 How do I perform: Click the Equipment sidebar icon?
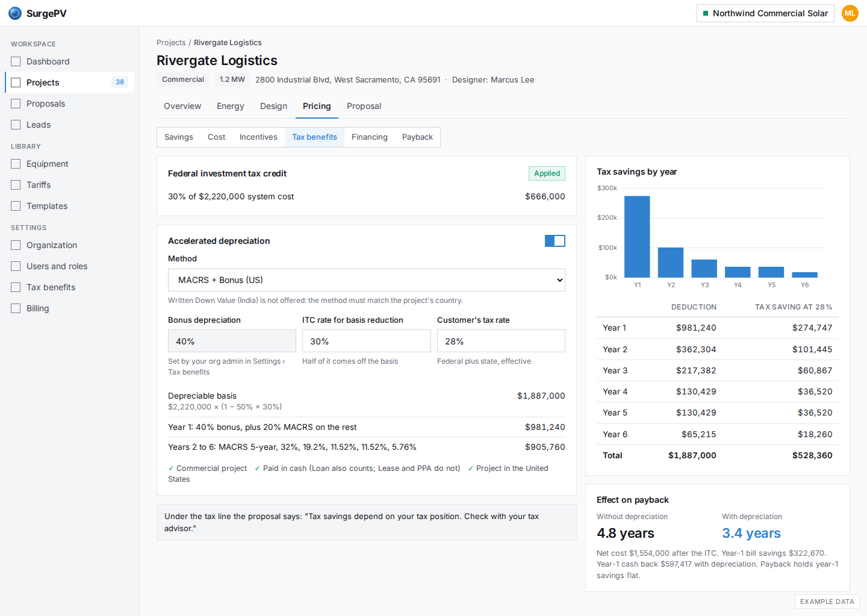tap(16, 164)
